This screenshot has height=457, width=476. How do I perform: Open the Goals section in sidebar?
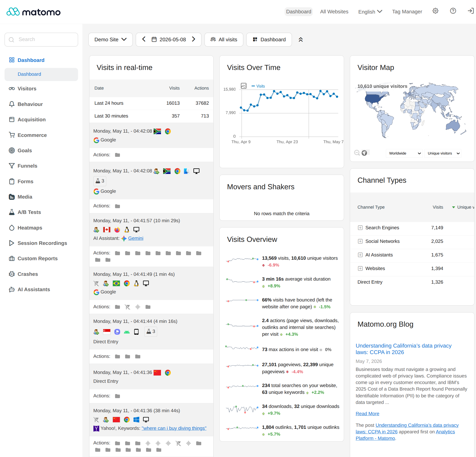25,150
